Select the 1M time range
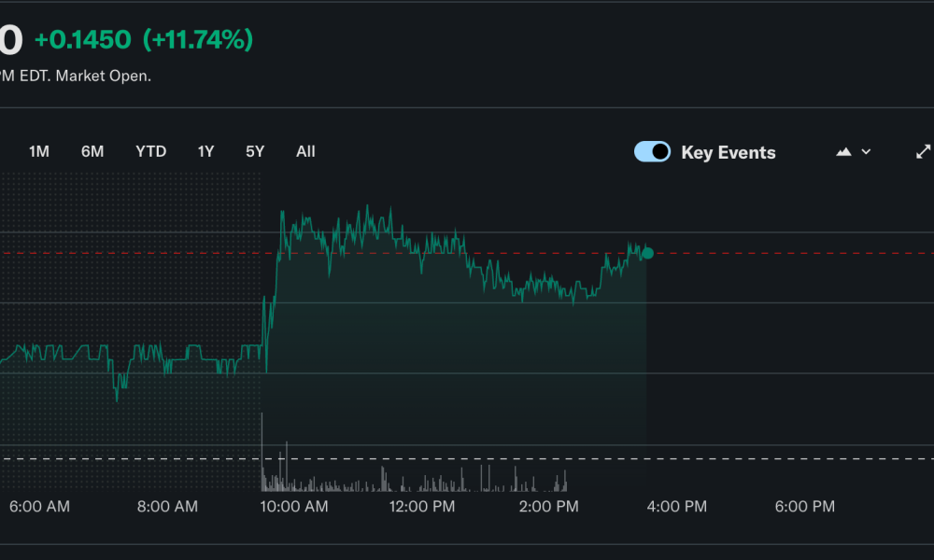This screenshot has width=934, height=560. point(39,151)
